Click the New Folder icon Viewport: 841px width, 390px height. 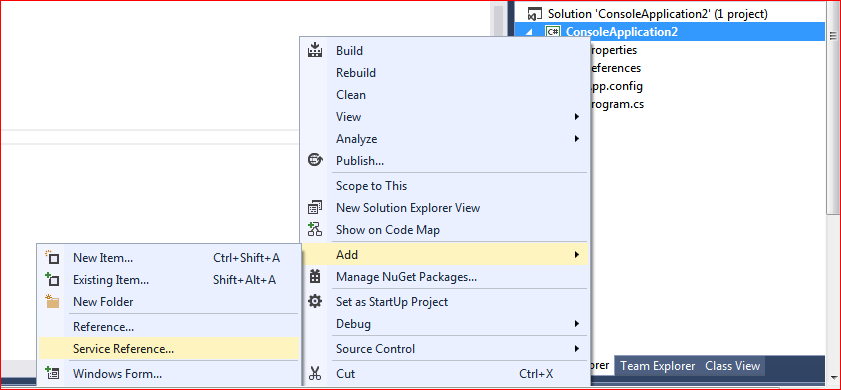(52, 301)
